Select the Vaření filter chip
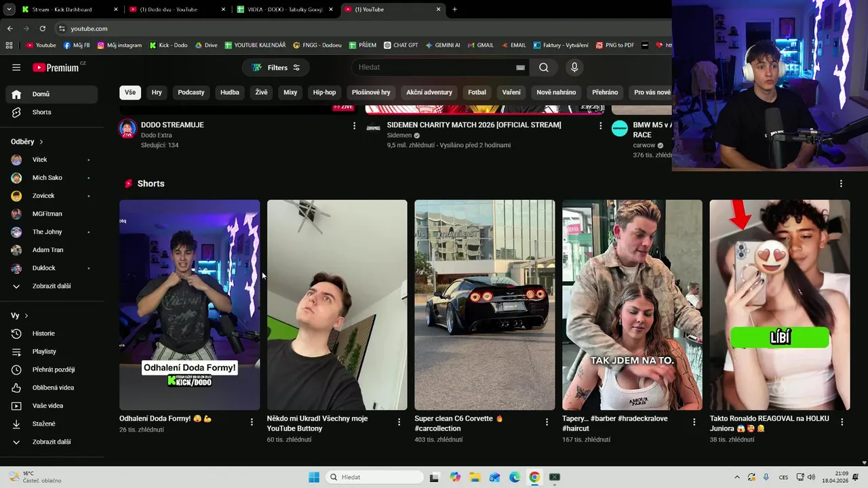 point(511,92)
